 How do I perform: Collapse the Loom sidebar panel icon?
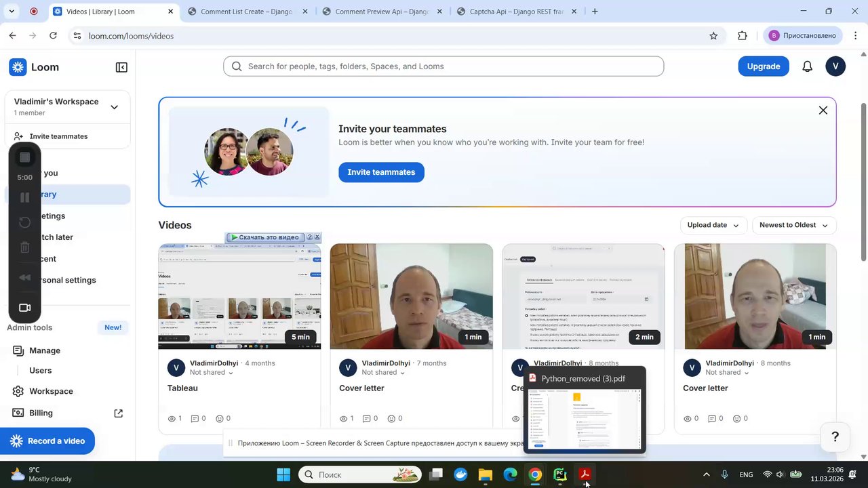[121, 67]
